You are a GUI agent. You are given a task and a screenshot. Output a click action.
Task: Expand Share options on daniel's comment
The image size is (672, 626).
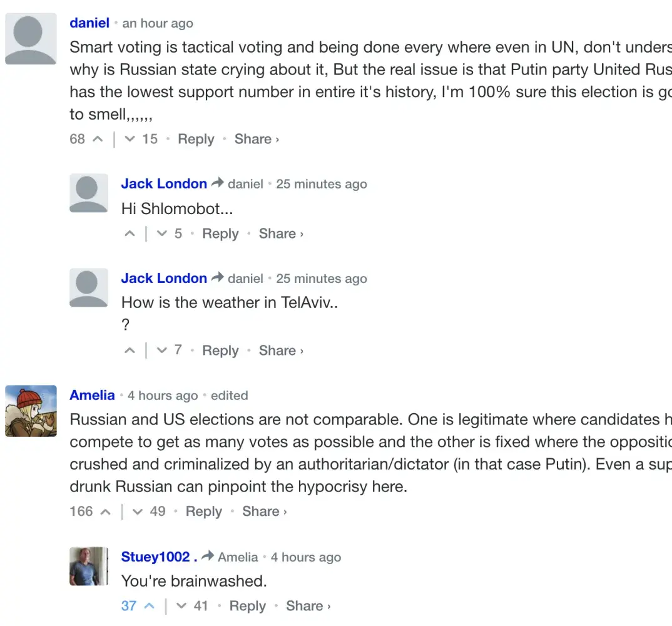(x=257, y=139)
